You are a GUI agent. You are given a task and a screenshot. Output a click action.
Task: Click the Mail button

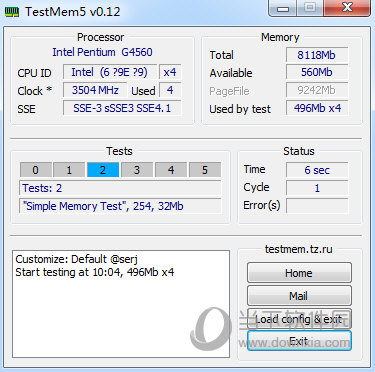pos(299,295)
